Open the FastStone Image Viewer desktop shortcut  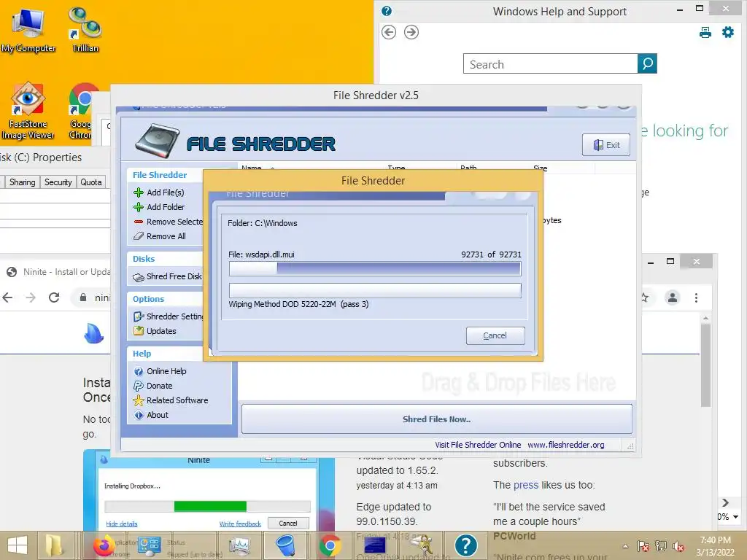coord(28,111)
